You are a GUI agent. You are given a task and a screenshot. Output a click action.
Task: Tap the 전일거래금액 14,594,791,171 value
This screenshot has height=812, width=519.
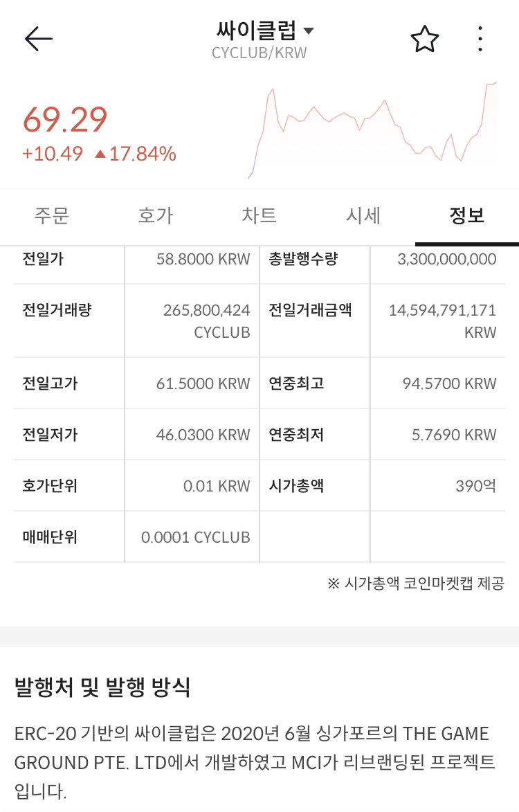point(442,311)
